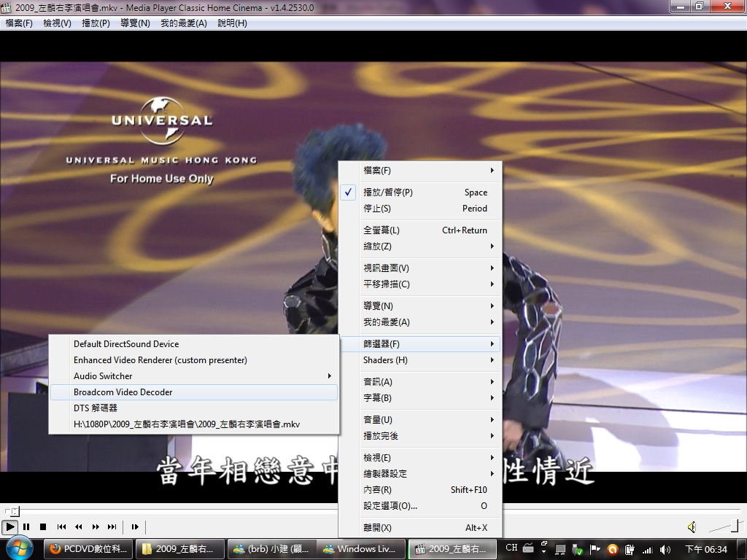This screenshot has width=747, height=560.
Task: Click the network computers tray icon
Action: point(561,550)
